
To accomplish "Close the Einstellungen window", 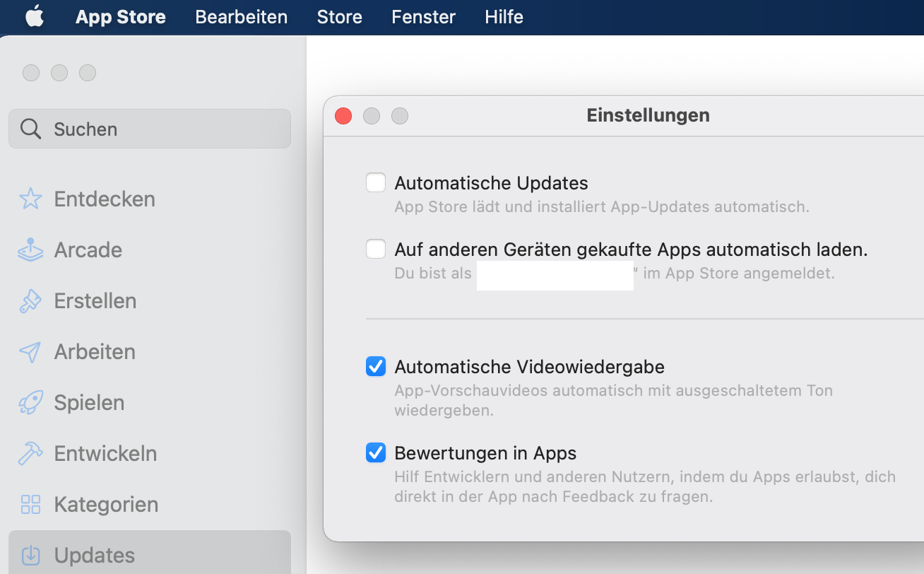I will (x=343, y=116).
